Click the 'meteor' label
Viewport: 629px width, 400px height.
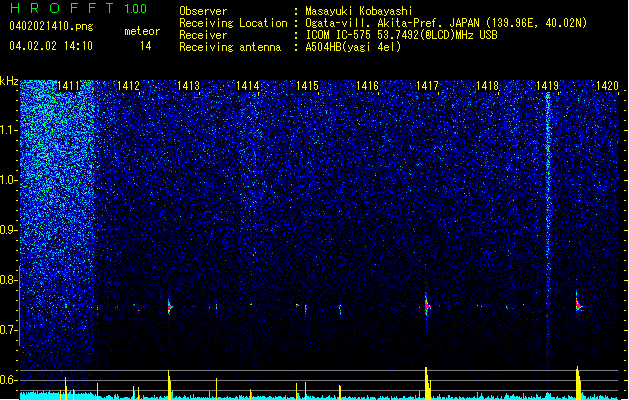click(x=142, y=31)
